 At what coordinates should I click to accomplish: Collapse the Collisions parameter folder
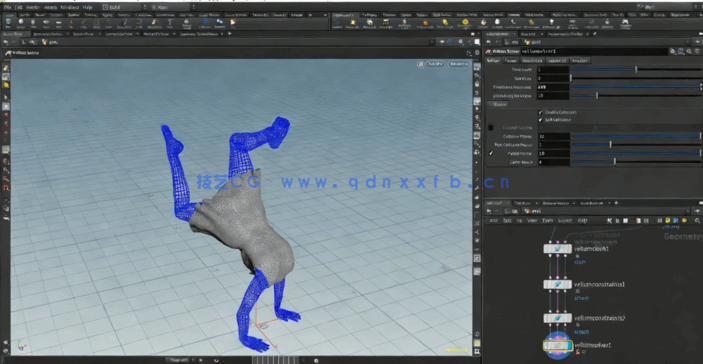point(498,104)
